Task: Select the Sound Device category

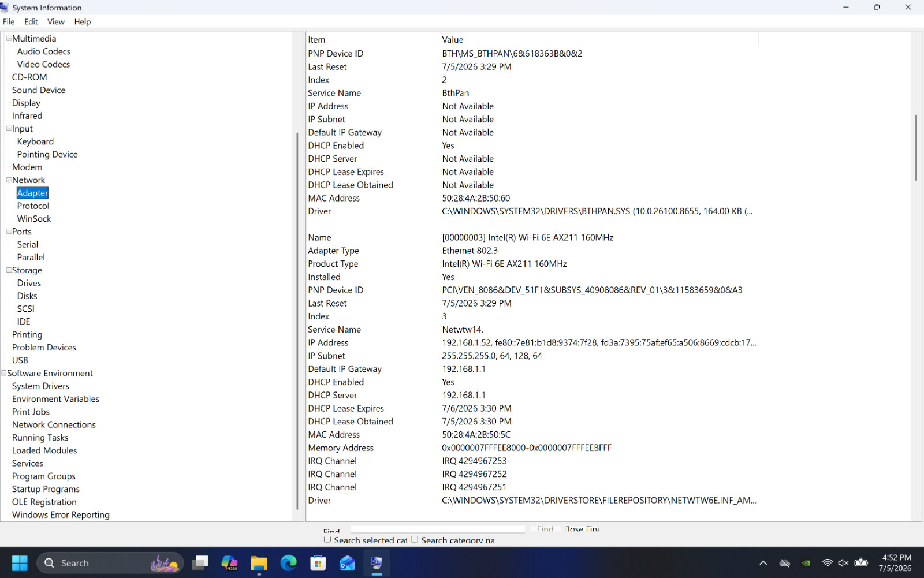Action: pos(39,90)
